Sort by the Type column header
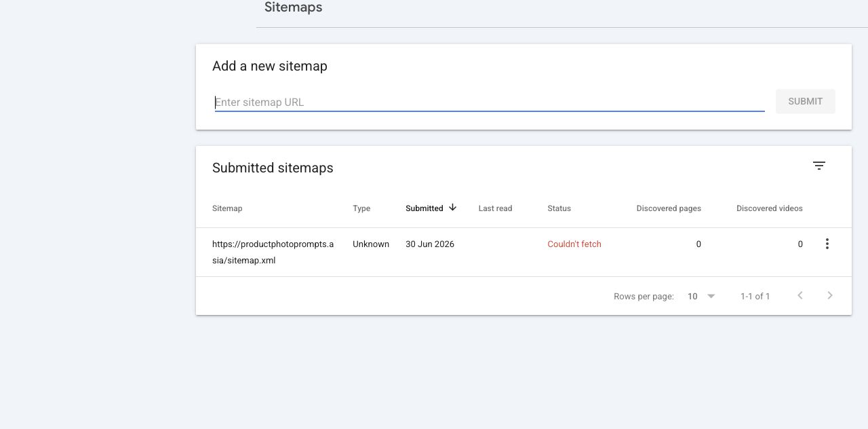Image resolution: width=868 pixels, height=429 pixels. (x=361, y=208)
